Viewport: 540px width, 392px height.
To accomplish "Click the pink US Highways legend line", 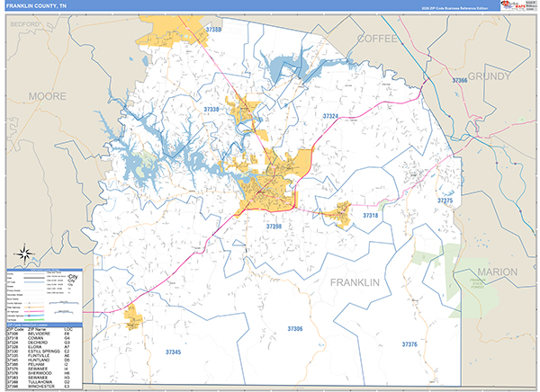I will (35, 311).
